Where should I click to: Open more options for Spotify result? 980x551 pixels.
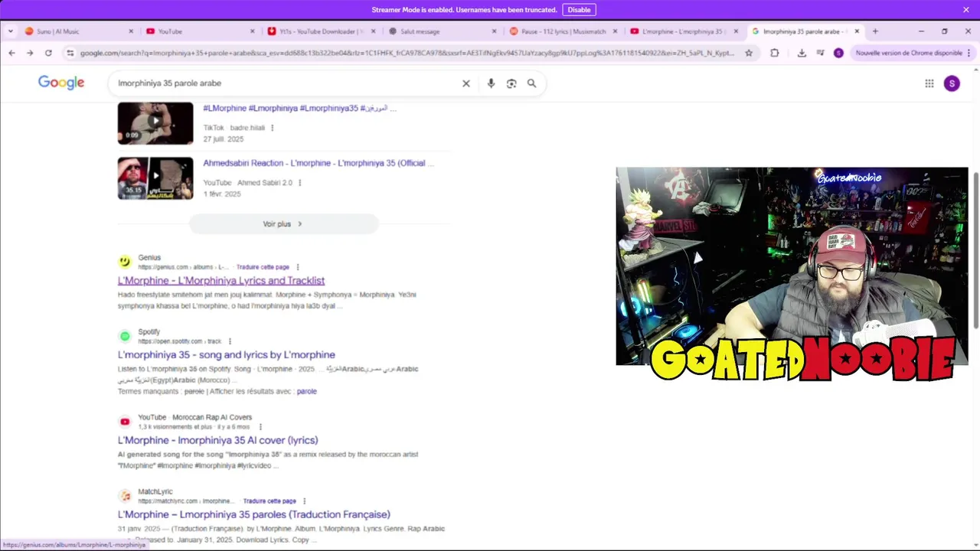pyautogui.click(x=230, y=341)
